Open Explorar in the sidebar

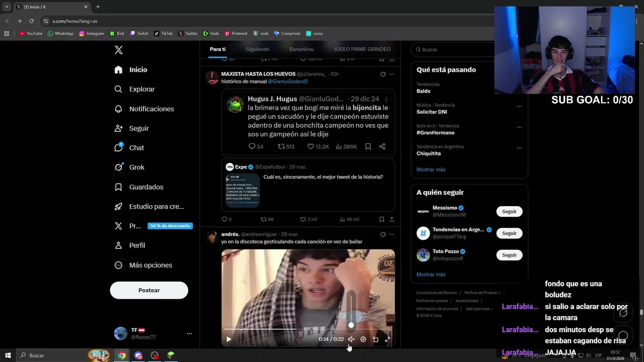click(x=134, y=89)
